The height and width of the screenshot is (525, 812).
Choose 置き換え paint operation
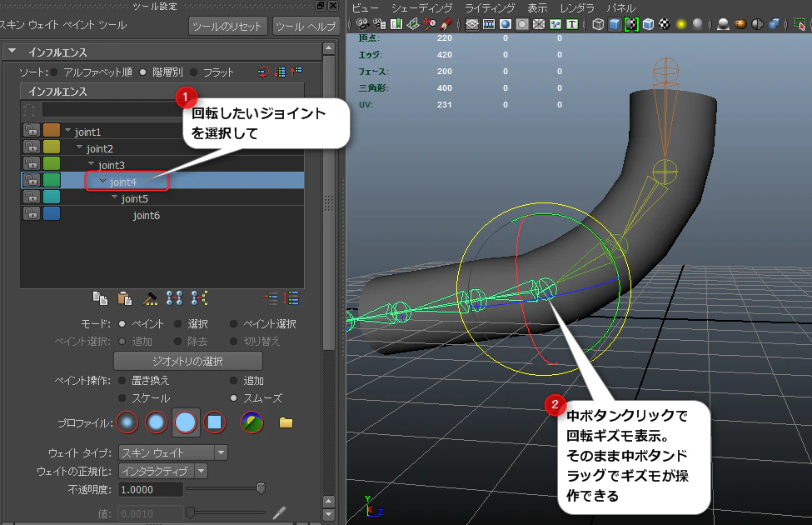click(122, 380)
